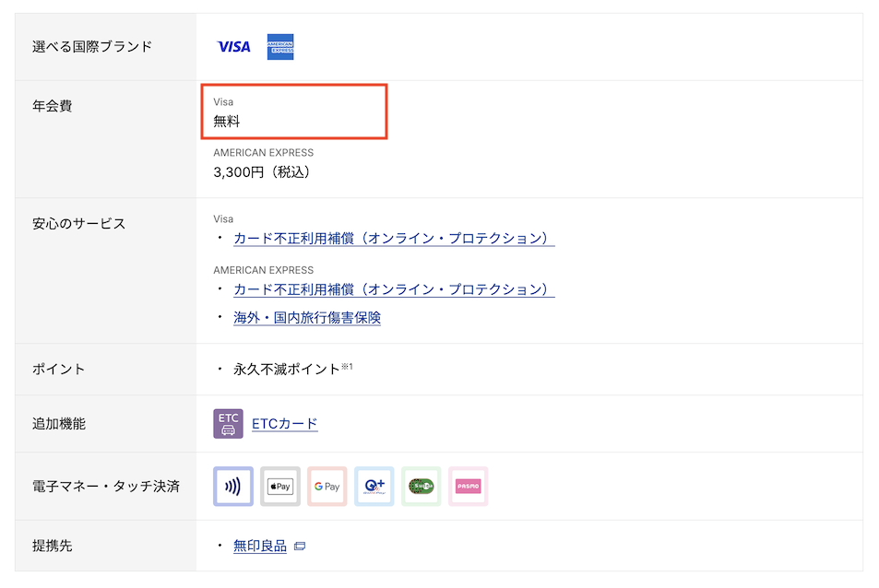The image size is (879, 588).
Task: Click the Suica icon
Action: tap(421, 486)
